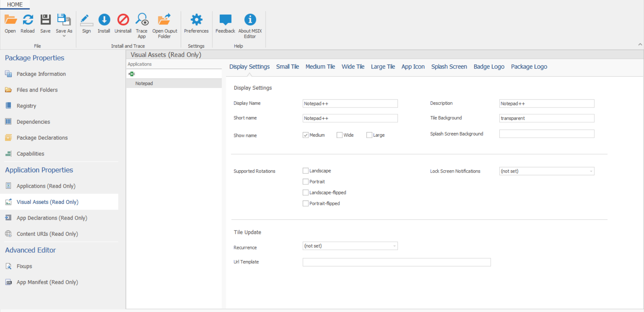The height and width of the screenshot is (312, 644).
Task: Click the App Manifest (Read Only) icon
Action: [8, 282]
